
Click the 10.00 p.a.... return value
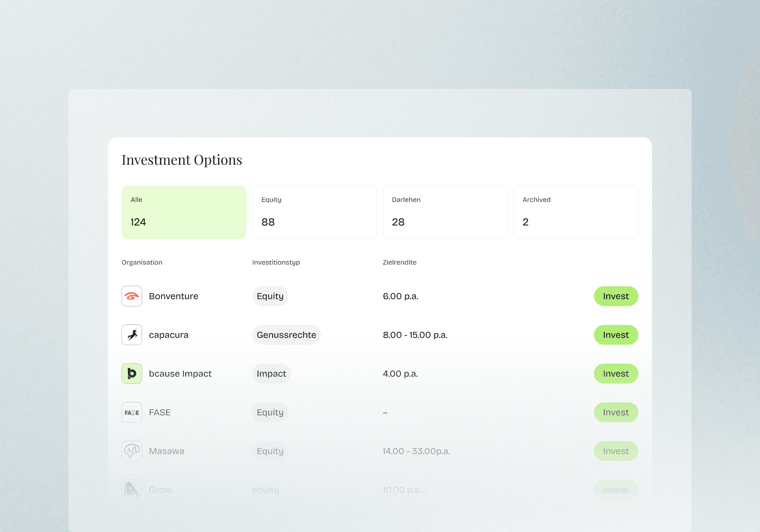click(x=405, y=490)
